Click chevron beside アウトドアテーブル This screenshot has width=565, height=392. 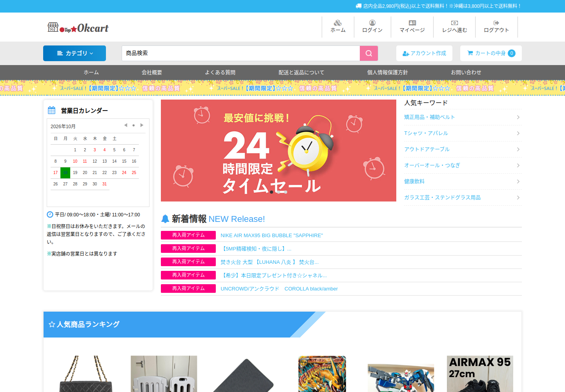pyautogui.click(x=518, y=149)
